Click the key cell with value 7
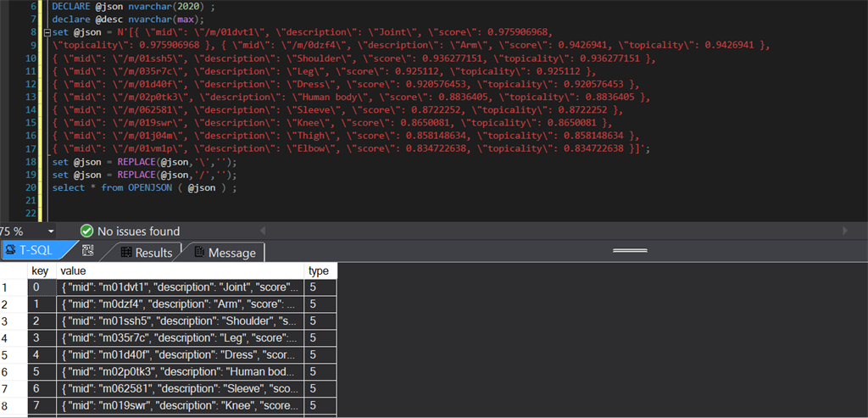This screenshot has width=868, height=418. click(42, 405)
